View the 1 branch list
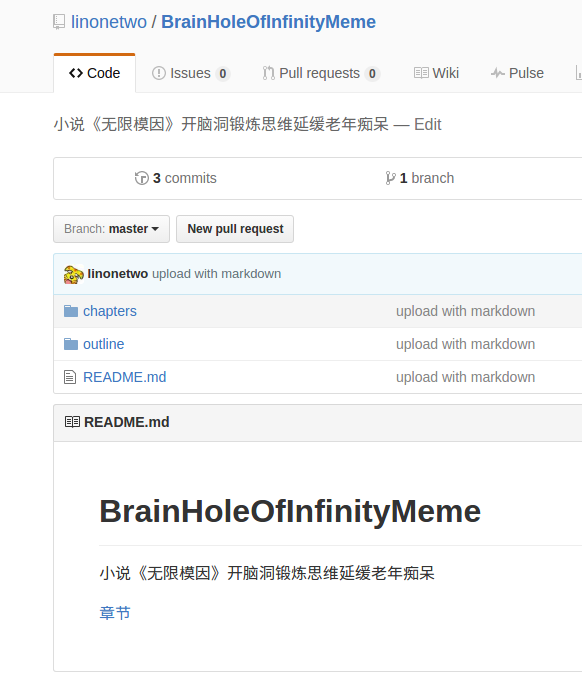The width and height of the screenshot is (582, 679). (x=420, y=178)
